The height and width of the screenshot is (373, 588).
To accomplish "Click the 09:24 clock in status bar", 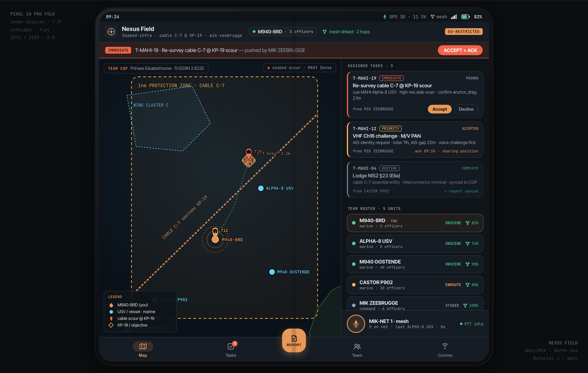I will point(113,17).
